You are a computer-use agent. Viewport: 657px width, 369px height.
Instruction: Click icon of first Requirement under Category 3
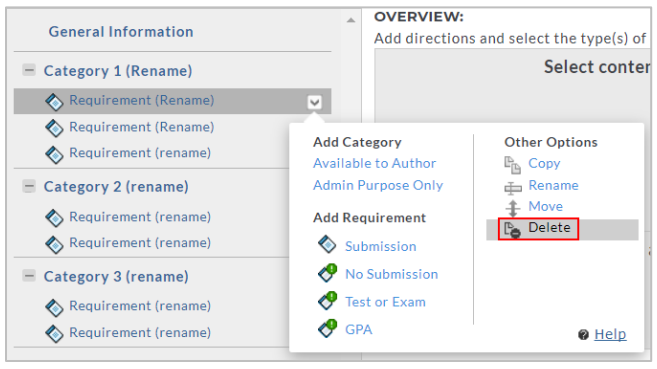[54, 307]
